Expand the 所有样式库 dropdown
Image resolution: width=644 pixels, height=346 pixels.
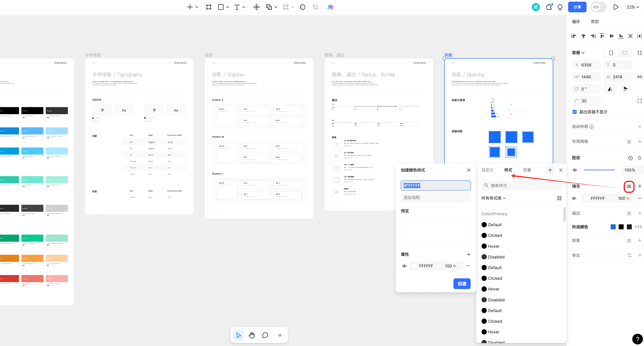tap(493, 198)
